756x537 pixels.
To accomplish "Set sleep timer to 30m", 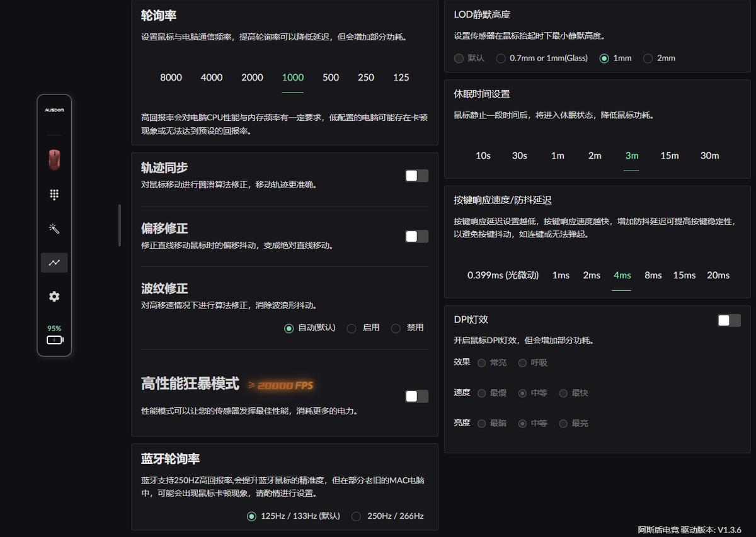I will 709,155.
